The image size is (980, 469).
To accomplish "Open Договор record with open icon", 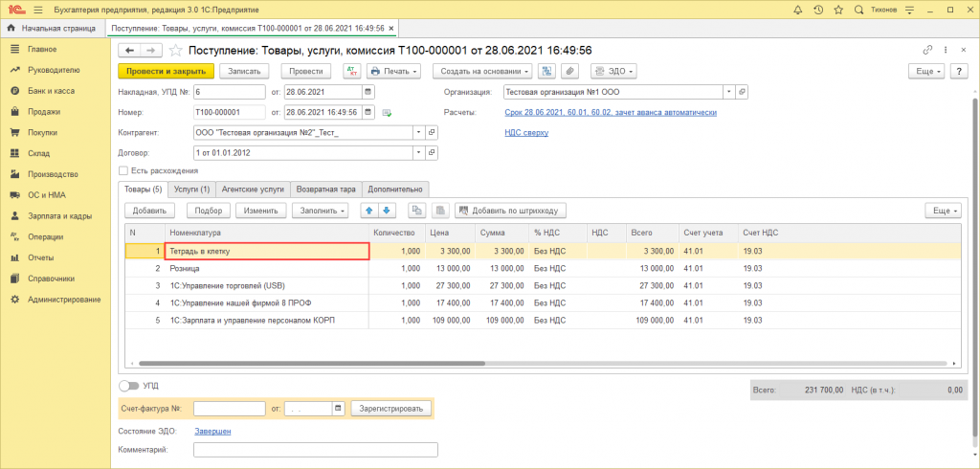I will pos(432,153).
